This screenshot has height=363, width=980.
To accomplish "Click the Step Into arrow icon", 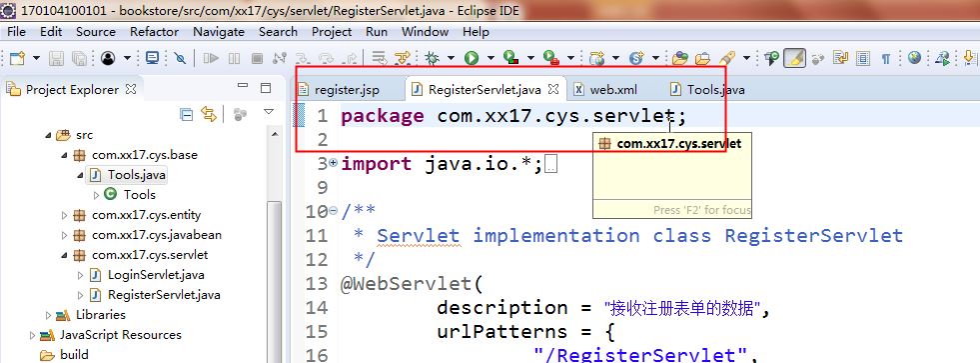I will click(303, 58).
